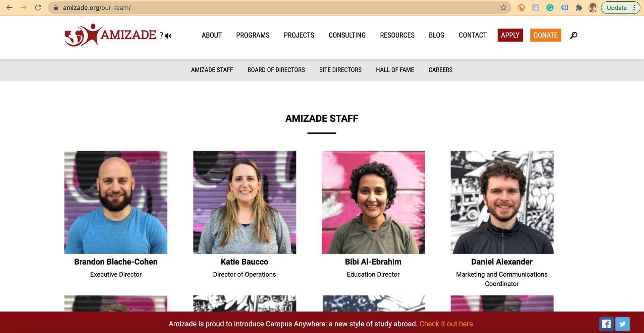644x333 pixels.
Task: Open the ABOUT navigation menu
Action: 212,35
